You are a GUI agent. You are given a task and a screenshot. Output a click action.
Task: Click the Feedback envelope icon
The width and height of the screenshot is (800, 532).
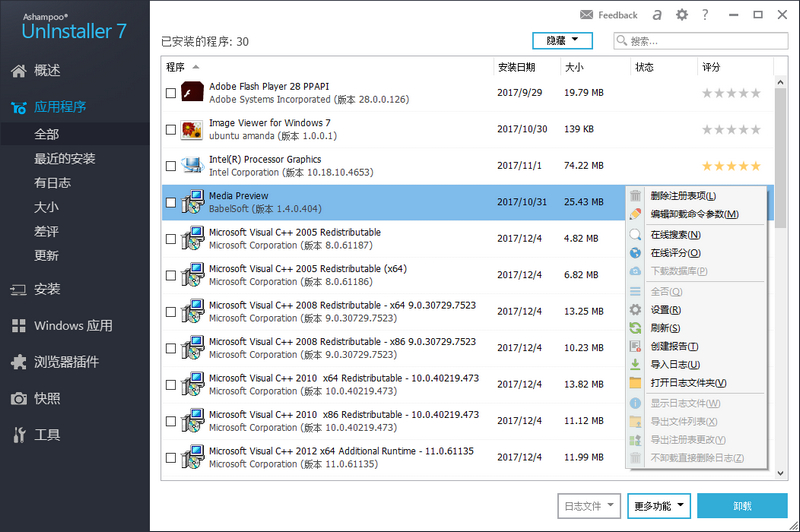pyautogui.click(x=586, y=15)
